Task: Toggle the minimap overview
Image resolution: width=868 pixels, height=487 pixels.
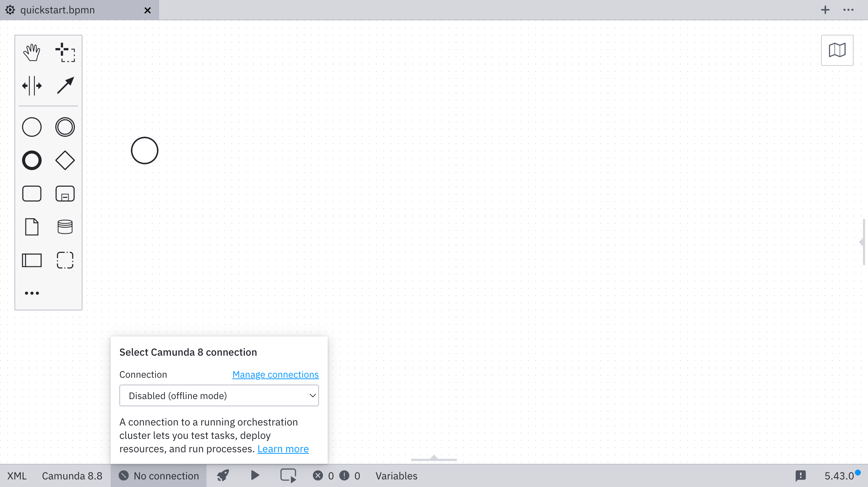Action: [837, 50]
